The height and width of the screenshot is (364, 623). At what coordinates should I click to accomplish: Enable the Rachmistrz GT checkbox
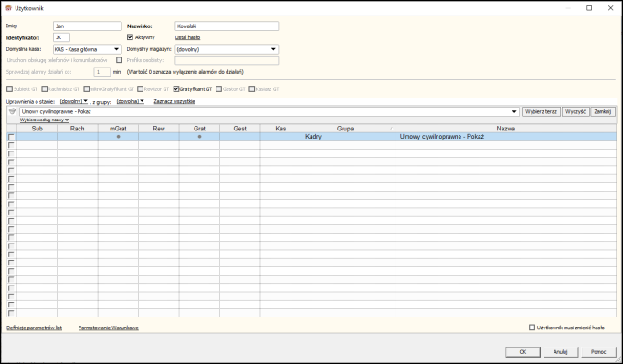pos(45,88)
